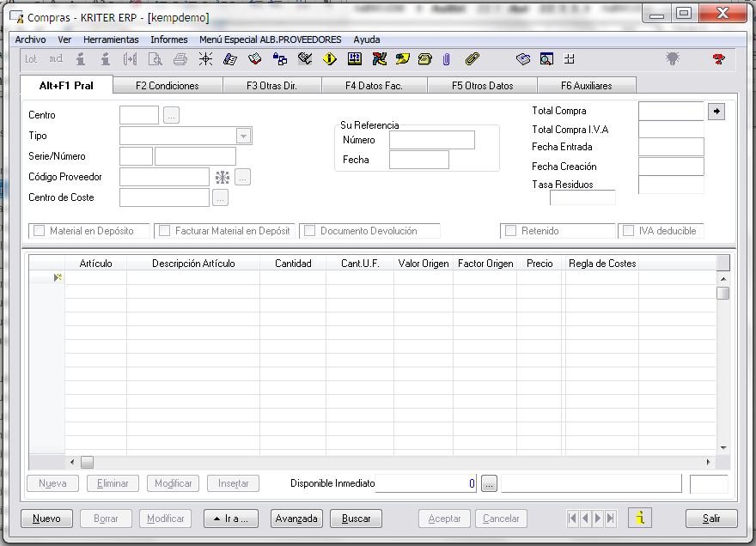
Task: Open Menú Especial ALB.PROVEEDORES menu
Action: 270,39
